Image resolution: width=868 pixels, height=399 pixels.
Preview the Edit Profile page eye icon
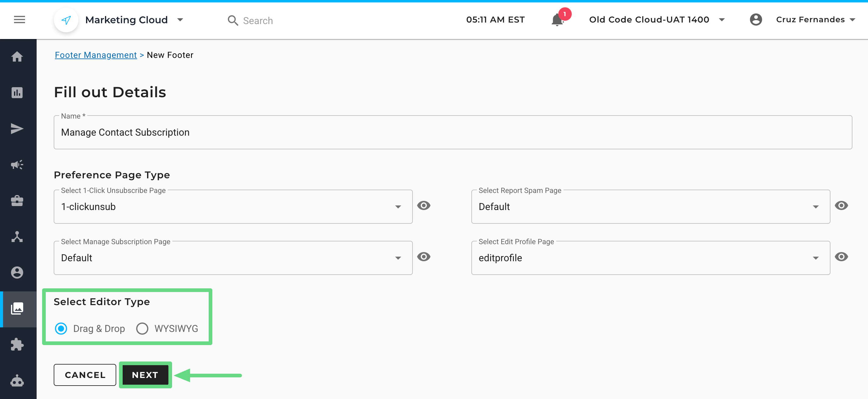(x=841, y=257)
